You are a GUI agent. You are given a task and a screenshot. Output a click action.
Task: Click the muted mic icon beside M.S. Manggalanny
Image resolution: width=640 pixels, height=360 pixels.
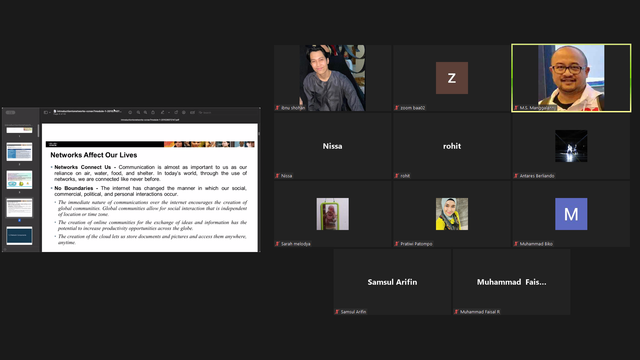click(516, 108)
